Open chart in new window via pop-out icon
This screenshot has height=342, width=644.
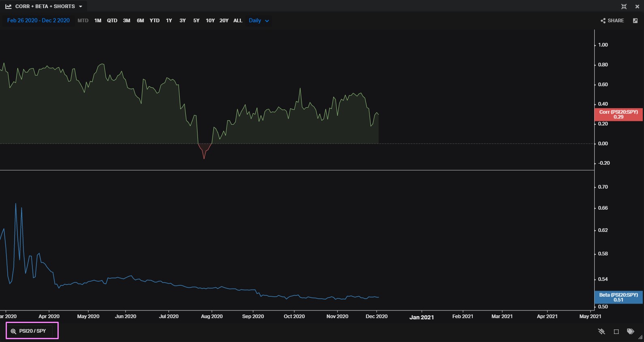pyautogui.click(x=635, y=21)
